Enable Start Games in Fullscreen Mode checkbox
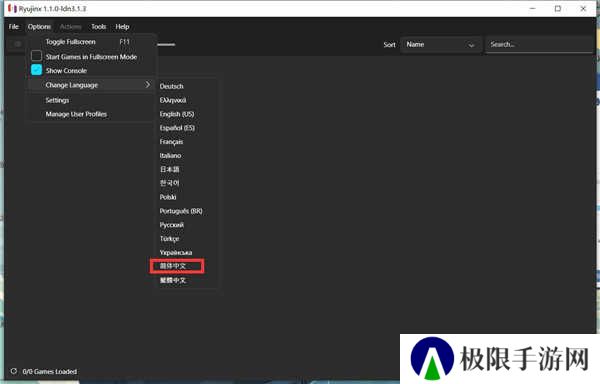600x384 pixels. click(36, 56)
